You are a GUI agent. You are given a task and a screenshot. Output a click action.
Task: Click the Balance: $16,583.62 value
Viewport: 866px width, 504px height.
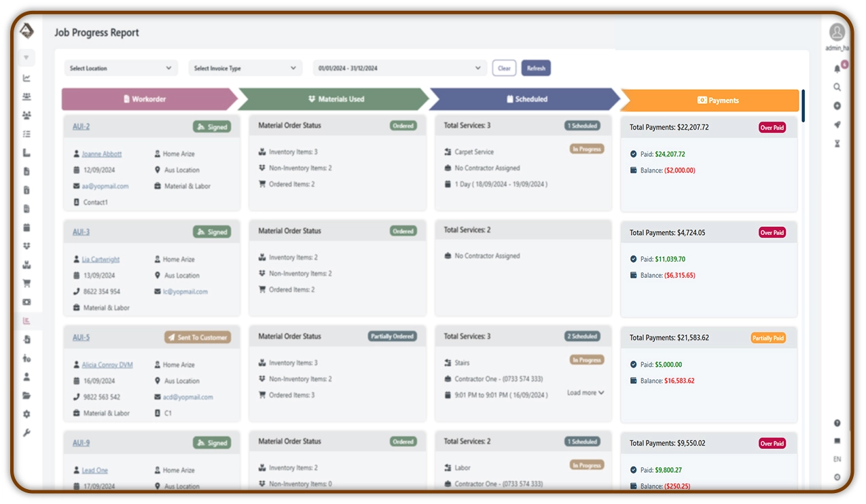(x=679, y=380)
